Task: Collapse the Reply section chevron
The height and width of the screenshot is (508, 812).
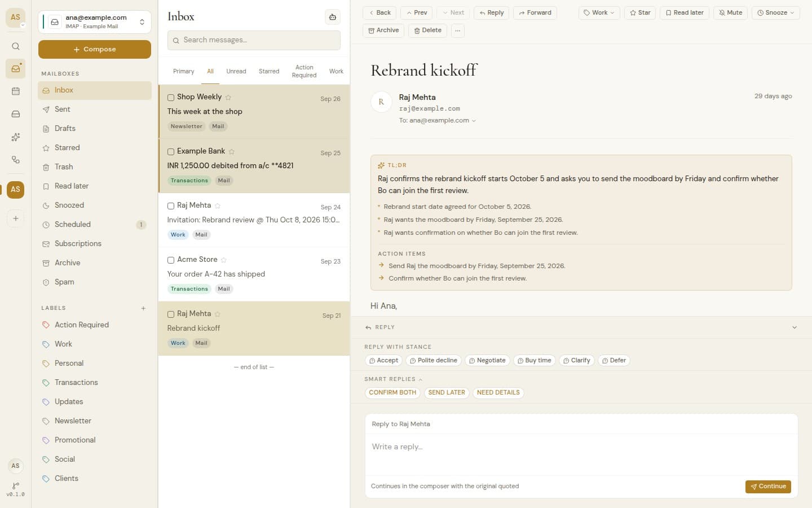Action: pos(795,327)
